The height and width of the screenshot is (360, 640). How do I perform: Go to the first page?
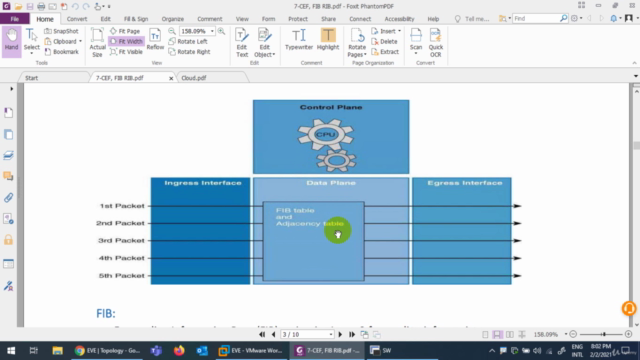pyautogui.click(x=262, y=334)
